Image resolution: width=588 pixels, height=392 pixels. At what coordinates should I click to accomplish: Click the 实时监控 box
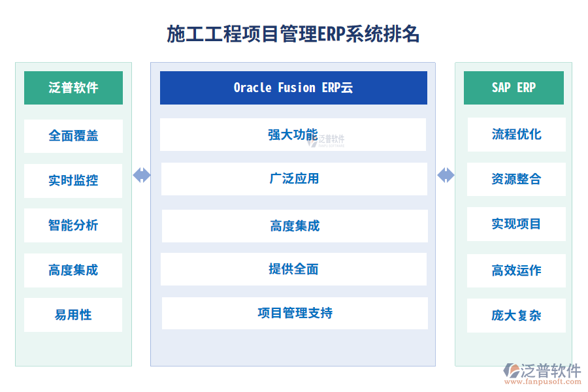tap(73, 180)
